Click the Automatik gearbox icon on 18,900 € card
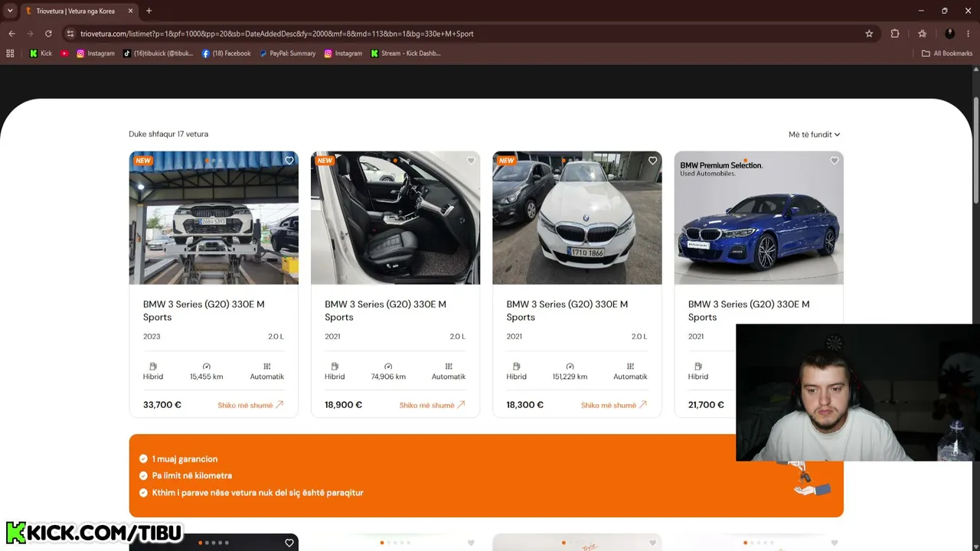Screen dimensions: 980x551 tap(449, 367)
